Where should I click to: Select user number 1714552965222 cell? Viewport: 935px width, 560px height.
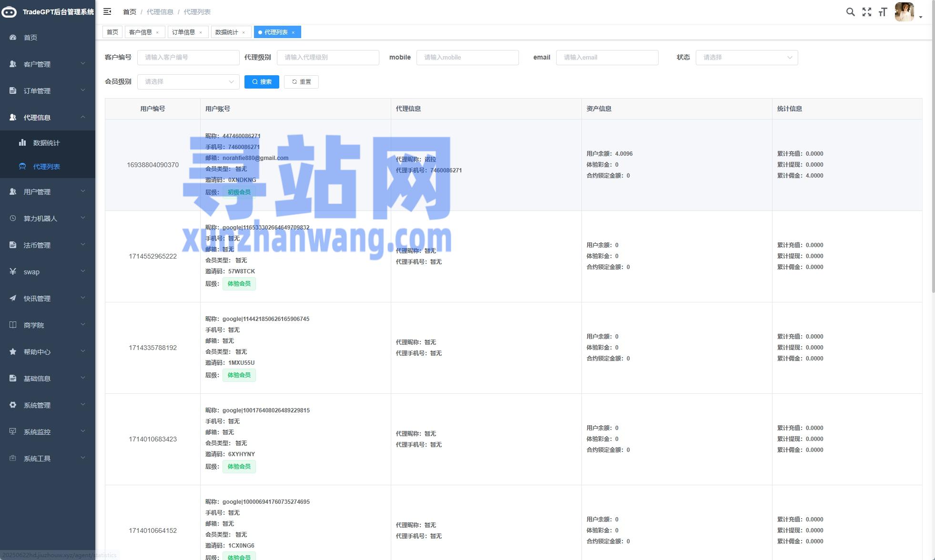(x=152, y=256)
